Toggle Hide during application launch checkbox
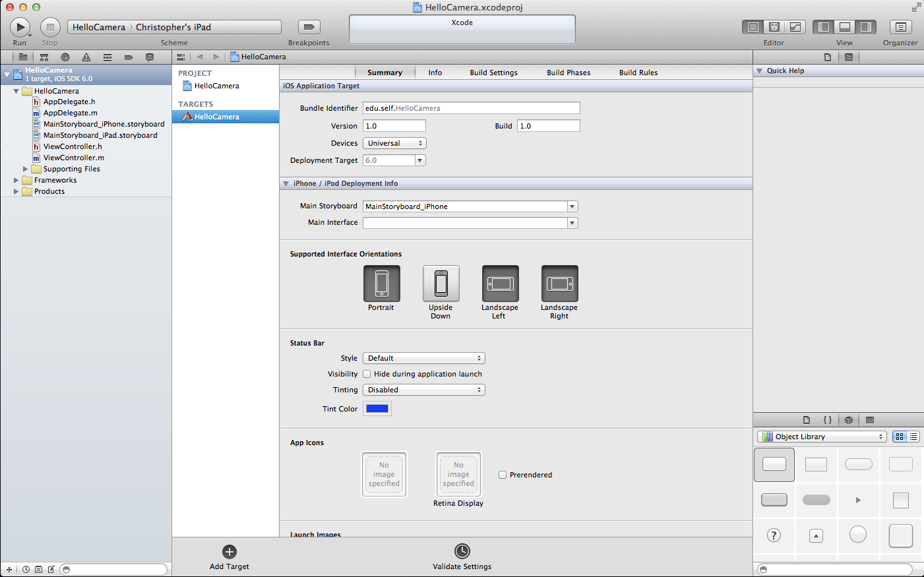Screen dimensions: 924x577 pos(367,374)
